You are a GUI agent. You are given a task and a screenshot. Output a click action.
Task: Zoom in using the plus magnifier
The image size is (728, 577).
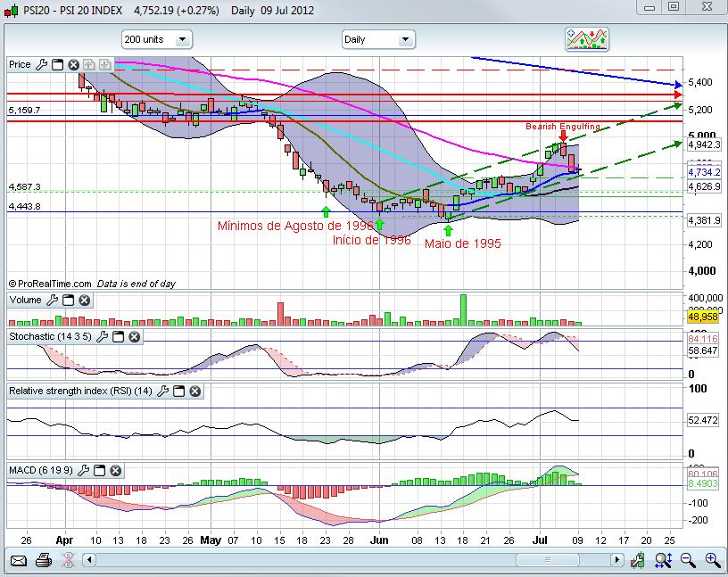pyautogui.click(x=713, y=560)
